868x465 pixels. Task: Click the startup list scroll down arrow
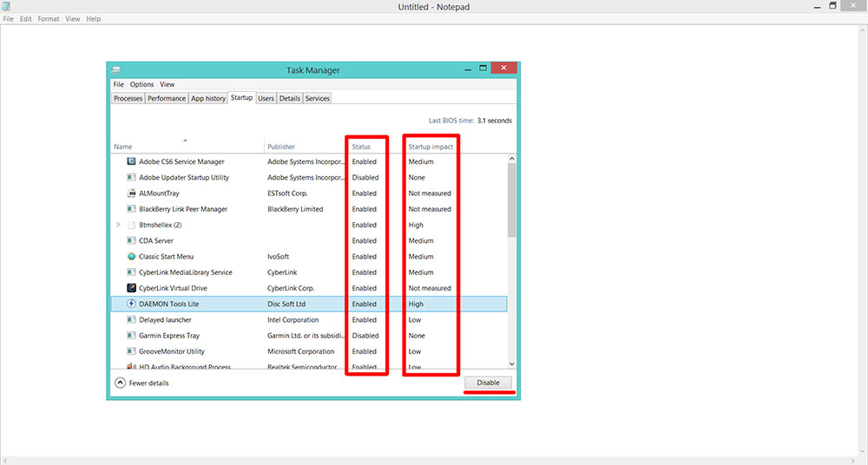click(x=511, y=363)
